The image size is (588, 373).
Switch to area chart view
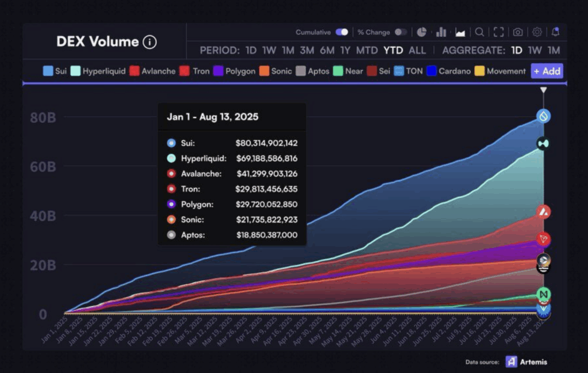pos(460,33)
